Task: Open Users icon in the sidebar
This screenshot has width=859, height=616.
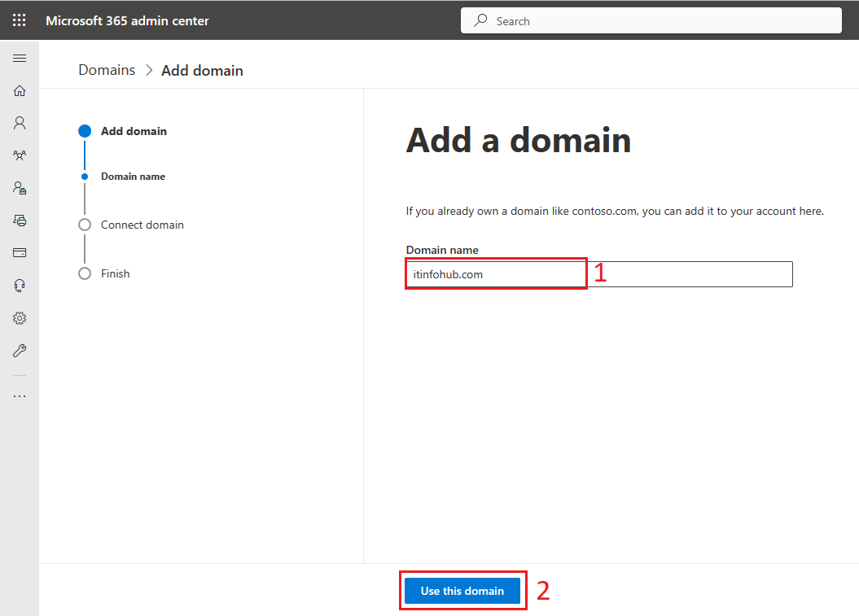Action: pos(20,123)
